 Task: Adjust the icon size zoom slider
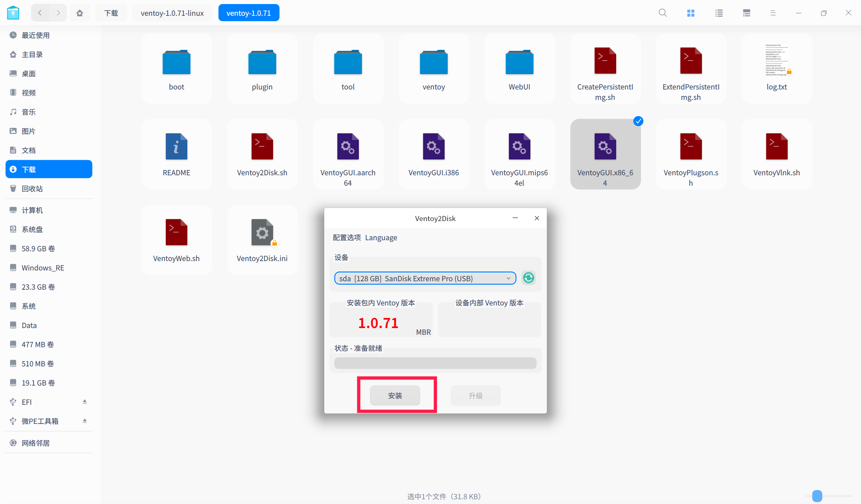point(817,496)
